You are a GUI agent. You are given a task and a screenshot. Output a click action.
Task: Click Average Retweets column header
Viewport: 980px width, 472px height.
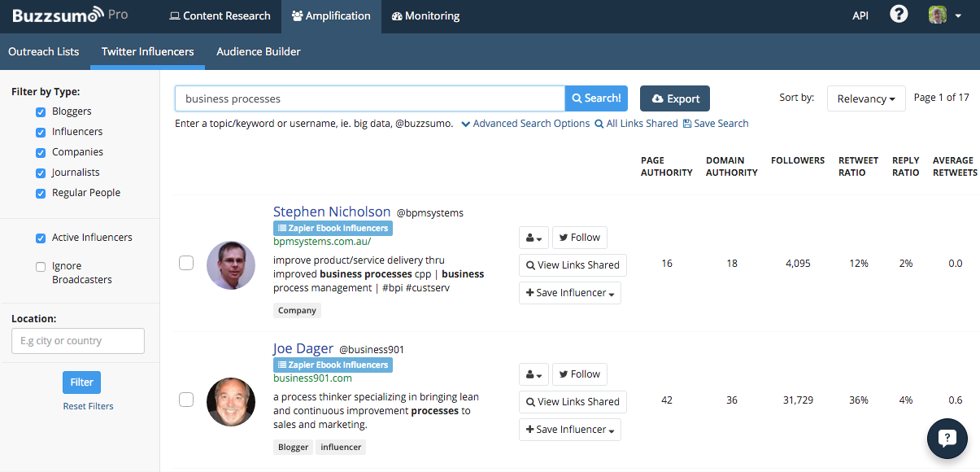(955, 166)
